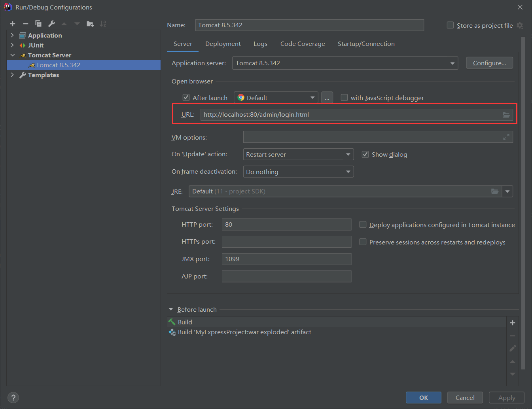Close the Run/Debug Configurations dialog
This screenshot has width=532, height=409.
[520, 7]
